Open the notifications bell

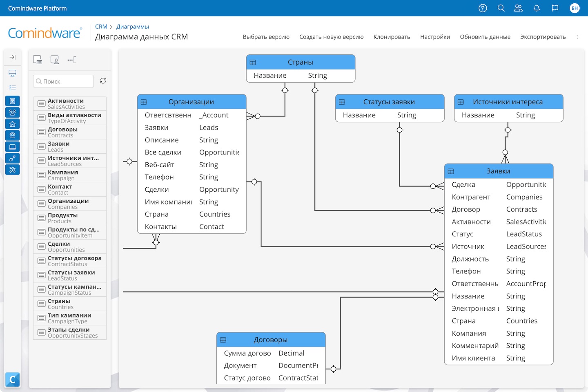(537, 8)
